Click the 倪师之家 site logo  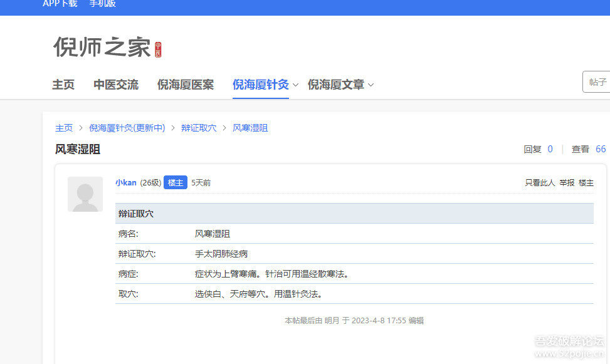click(102, 48)
